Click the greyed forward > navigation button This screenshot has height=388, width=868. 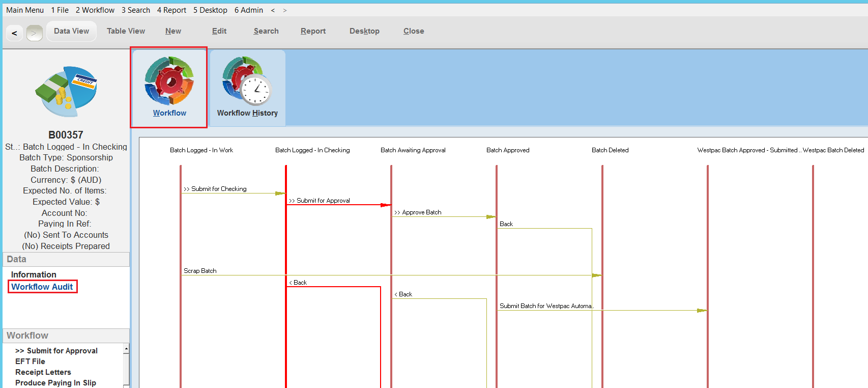click(34, 33)
